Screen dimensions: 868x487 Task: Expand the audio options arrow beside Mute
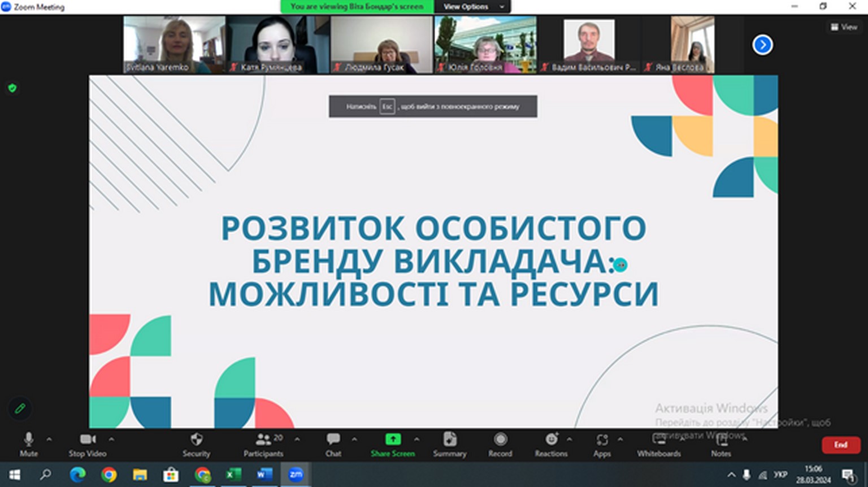49,439
